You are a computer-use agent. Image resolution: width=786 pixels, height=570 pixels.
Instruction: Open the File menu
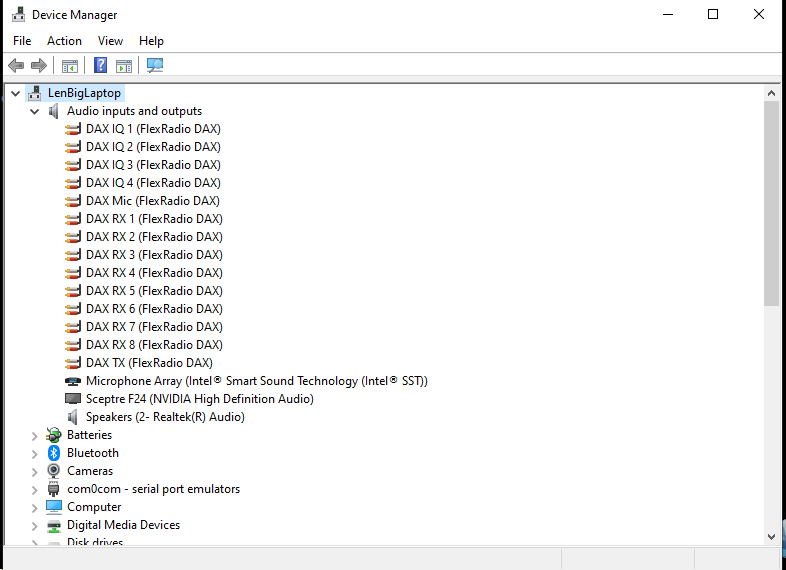22,41
